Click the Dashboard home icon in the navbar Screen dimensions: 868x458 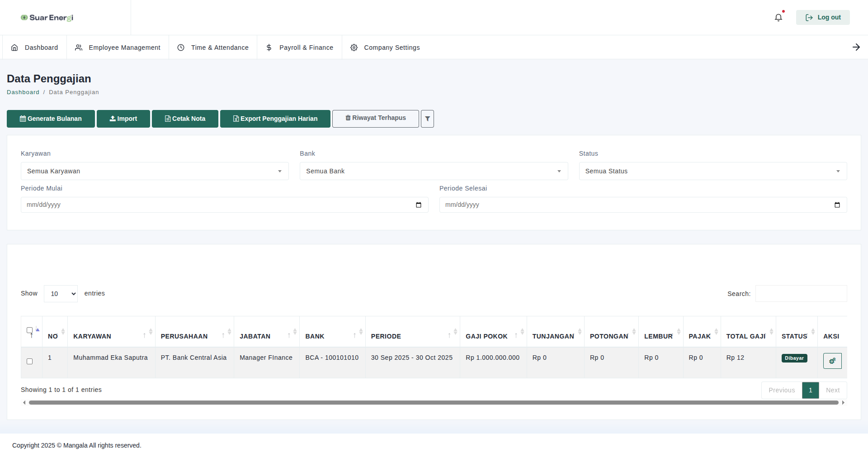point(14,47)
